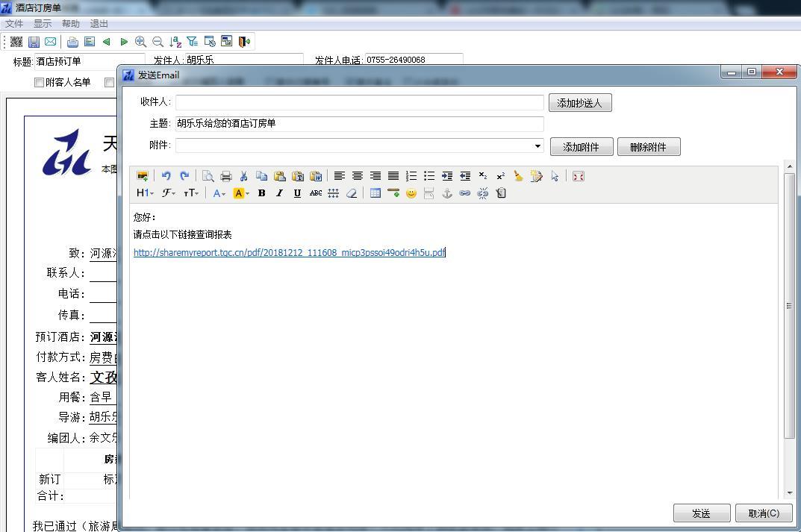Go to next page with green right arrow
This screenshot has height=532, width=801.
coord(124,42)
